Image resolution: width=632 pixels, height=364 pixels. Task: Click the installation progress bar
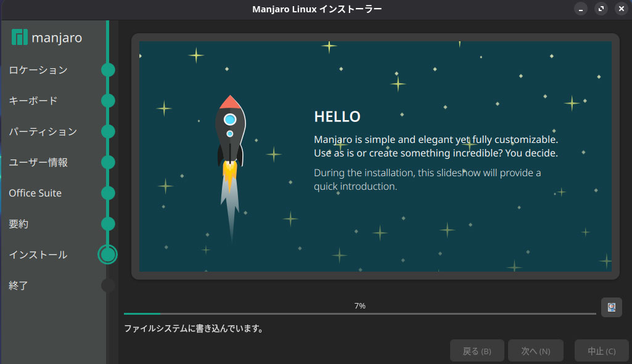[x=360, y=313]
